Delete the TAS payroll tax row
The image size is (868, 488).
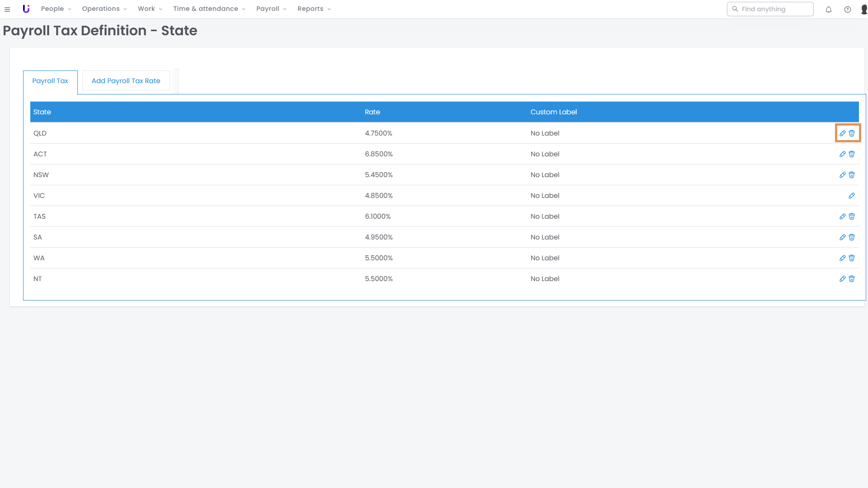pos(852,216)
